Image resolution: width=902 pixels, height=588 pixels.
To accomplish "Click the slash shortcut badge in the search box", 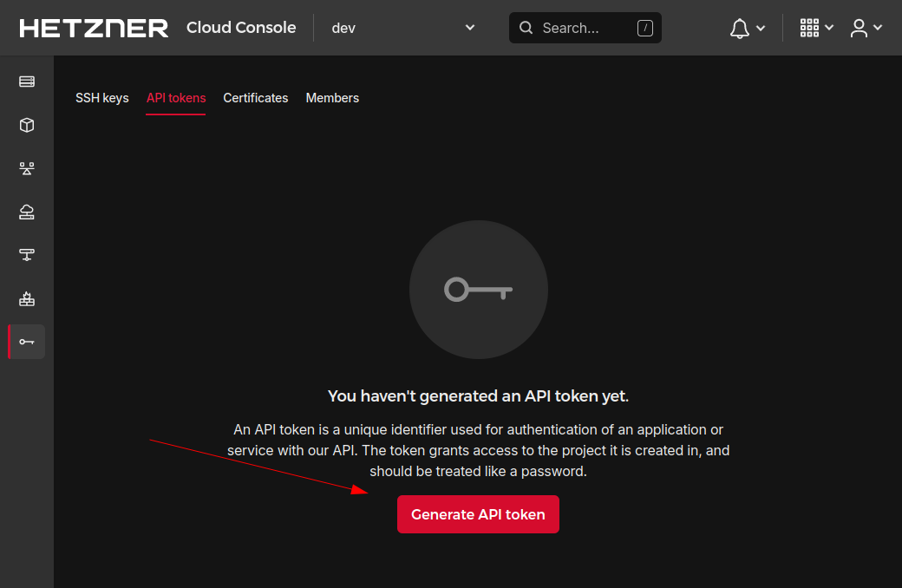I will click(x=645, y=28).
